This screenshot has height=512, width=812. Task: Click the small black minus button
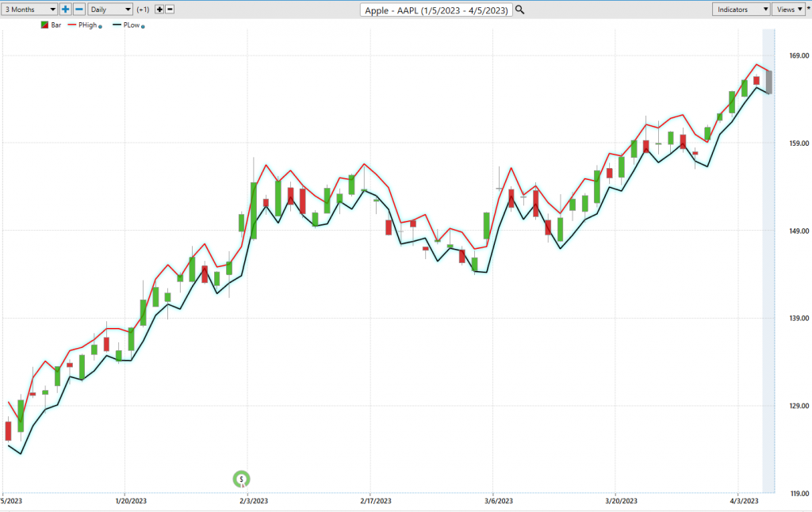pos(170,10)
